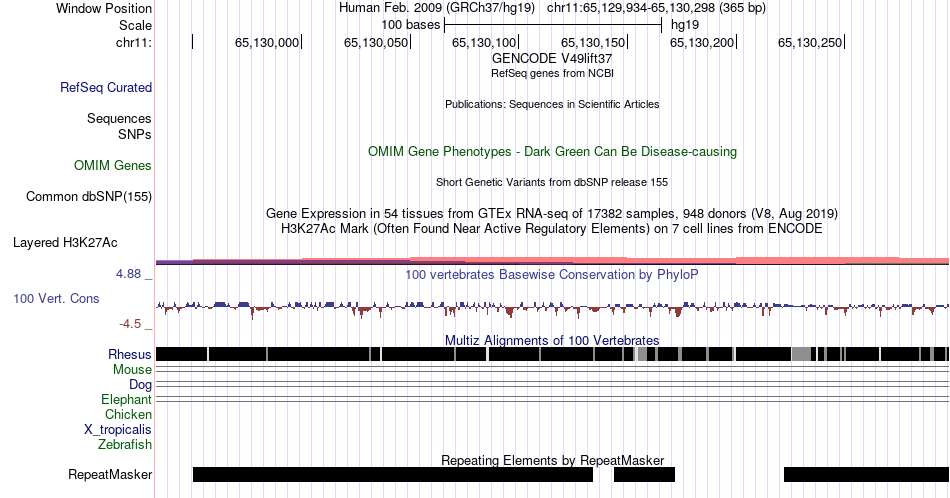Select the X_tropicalis alignment label

(117, 430)
